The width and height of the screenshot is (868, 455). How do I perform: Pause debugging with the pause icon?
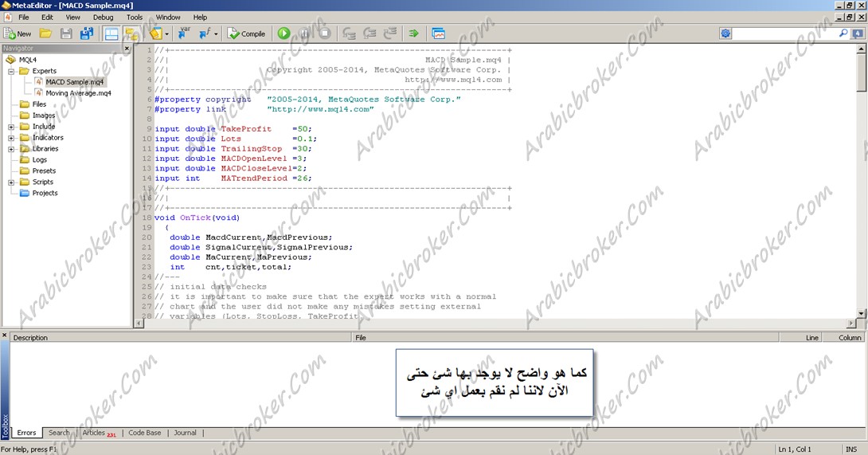coord(304,33)
